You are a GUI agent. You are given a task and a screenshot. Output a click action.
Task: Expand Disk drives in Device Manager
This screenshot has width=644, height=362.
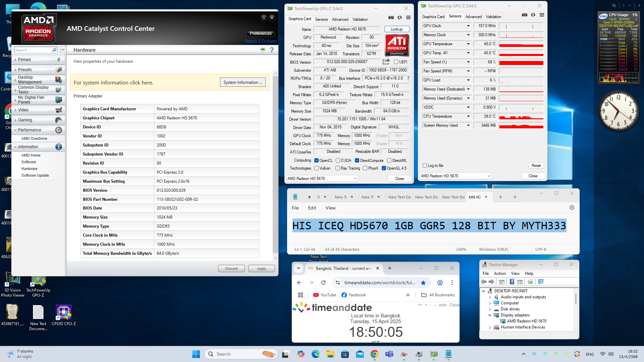coord(490,309)
